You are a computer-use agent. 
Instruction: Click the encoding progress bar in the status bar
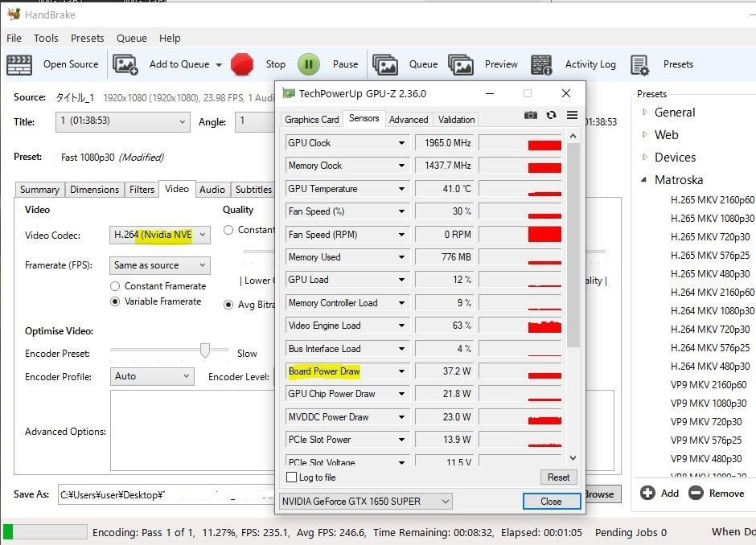(45, 532)
